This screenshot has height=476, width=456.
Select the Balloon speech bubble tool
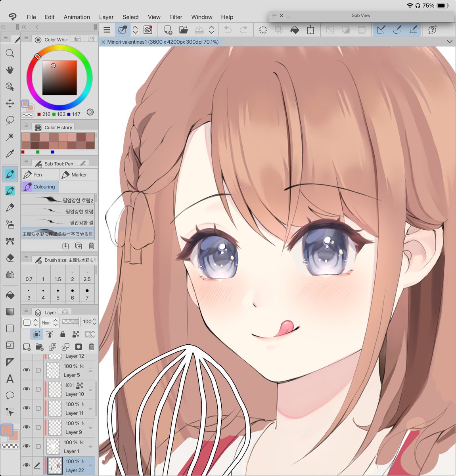pyautogui.click(x=10, y=395)
